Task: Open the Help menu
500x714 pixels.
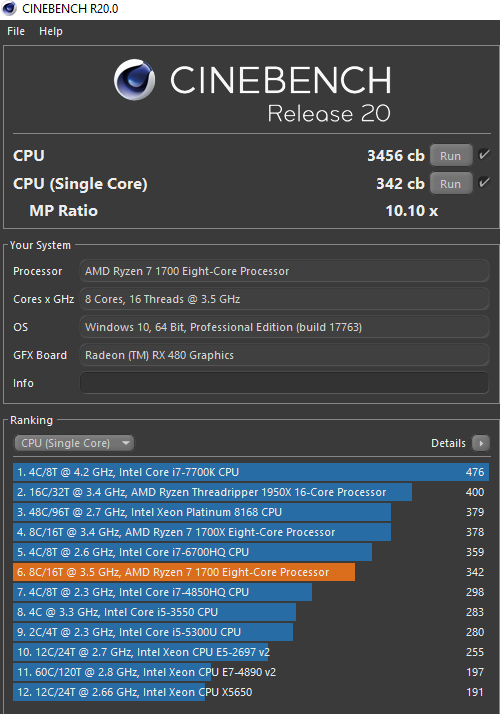Action: point(51,31)
